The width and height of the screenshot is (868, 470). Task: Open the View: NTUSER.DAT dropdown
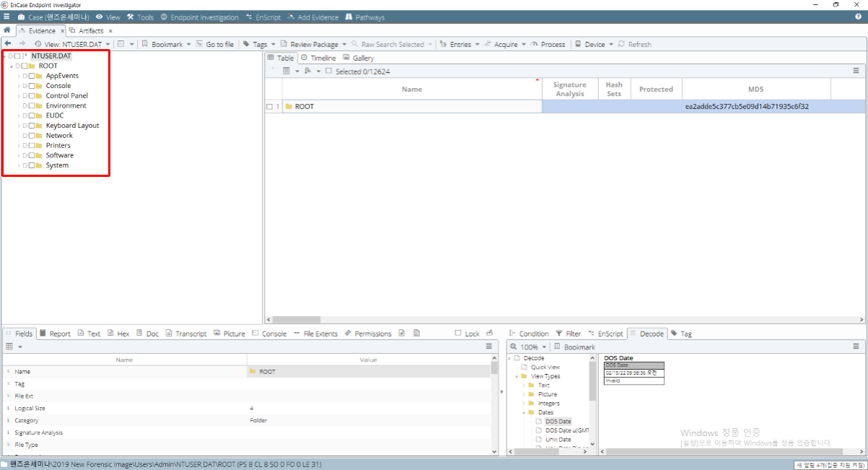pos(71,44)
